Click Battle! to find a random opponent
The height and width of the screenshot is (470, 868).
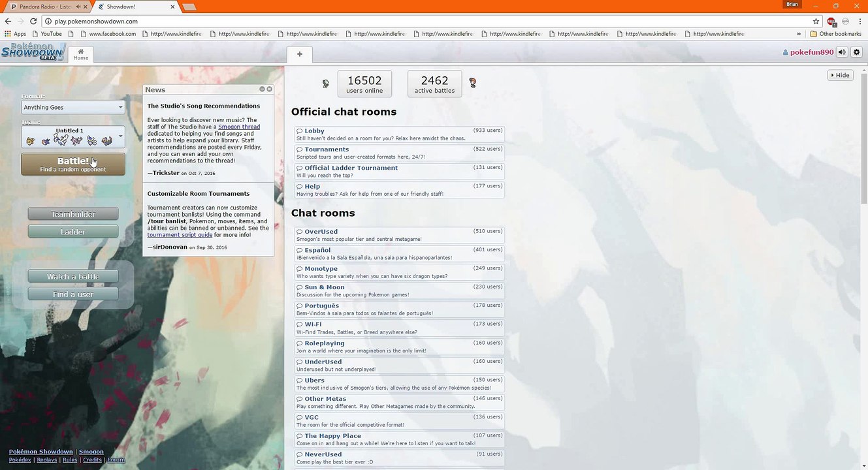coord(73,164)
